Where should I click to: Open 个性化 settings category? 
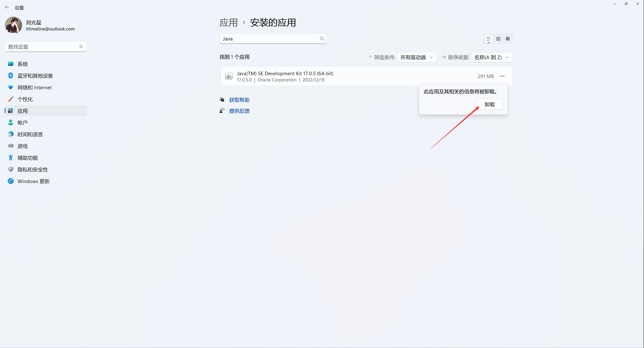coord(45,99)
